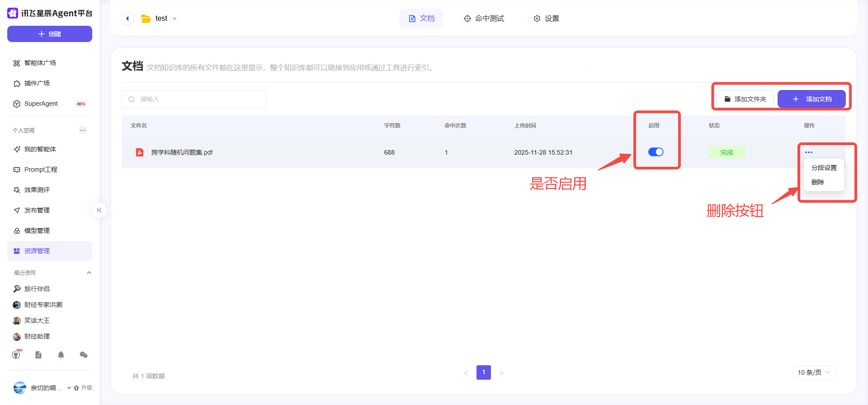Collapse the 最近使用 recent section
Image resolution: width=868 pixels, height=405 pixels.
(89, 273)
